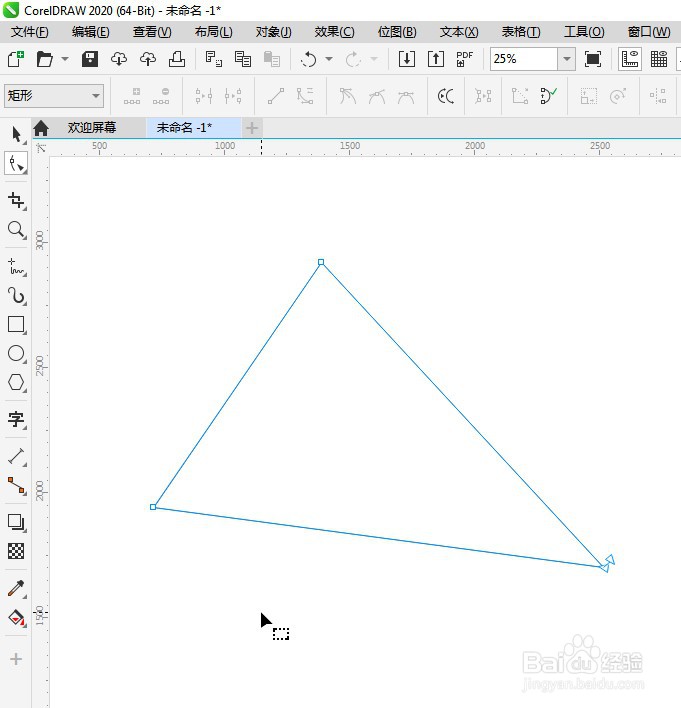Select the triangle's top node

pos(321,262)
